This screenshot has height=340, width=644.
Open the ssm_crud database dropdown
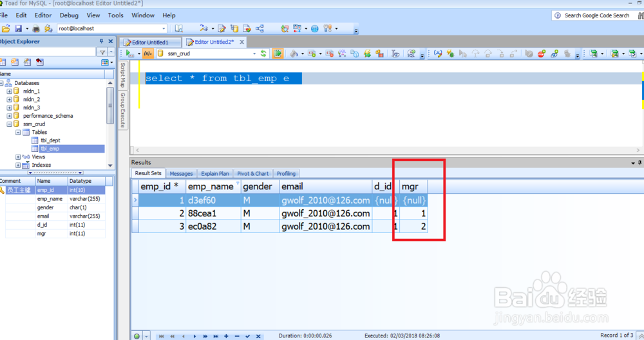click(x=254, y=53)
